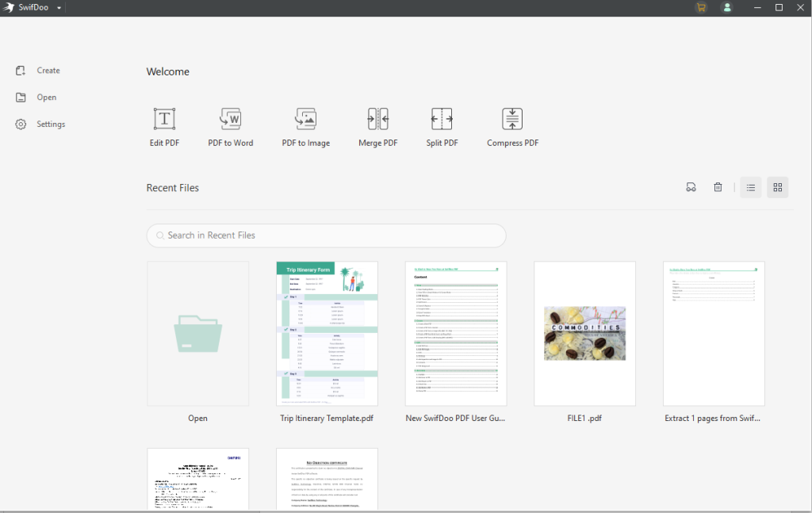Viewport: 812px width, 513px height.
Task: Click the Open folder thumbnail tile
Action: [x=197, y=333]
